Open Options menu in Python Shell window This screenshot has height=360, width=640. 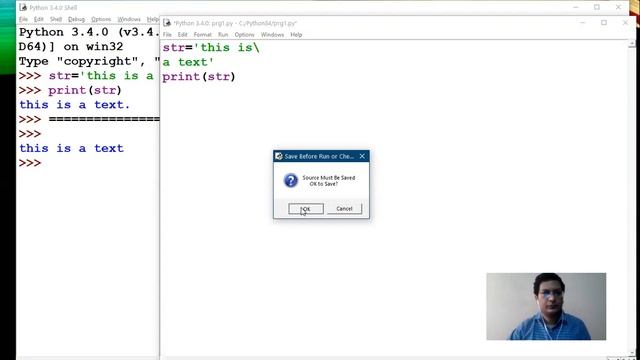[101, 19]
